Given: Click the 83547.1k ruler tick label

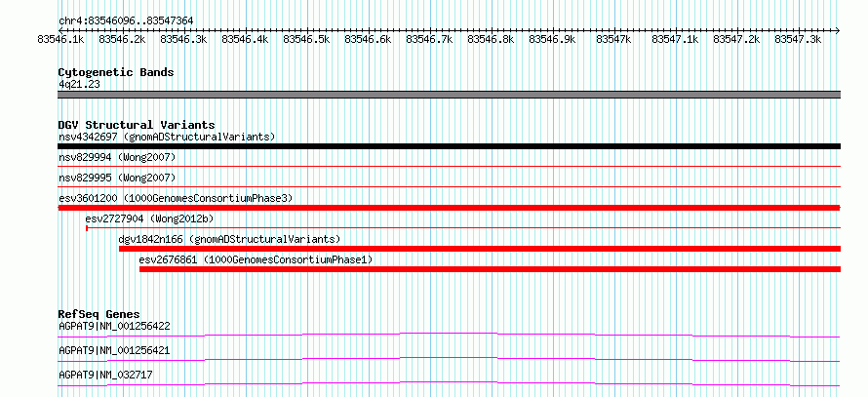Looking at the screenshot, I should pyautogui.click(x=675, y=39).
